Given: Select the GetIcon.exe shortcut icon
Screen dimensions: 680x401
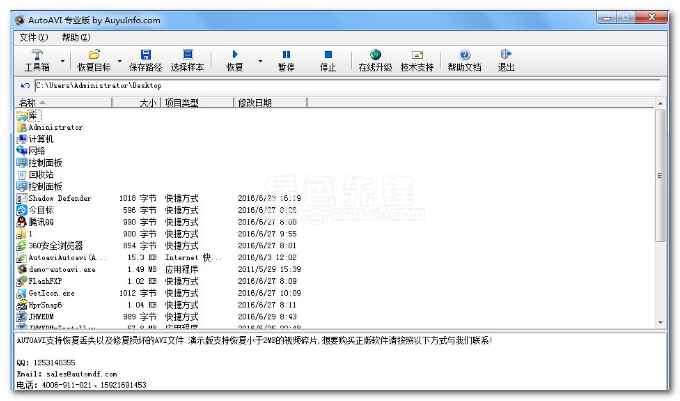Looking at the screenshot, I should click(22, 293).
